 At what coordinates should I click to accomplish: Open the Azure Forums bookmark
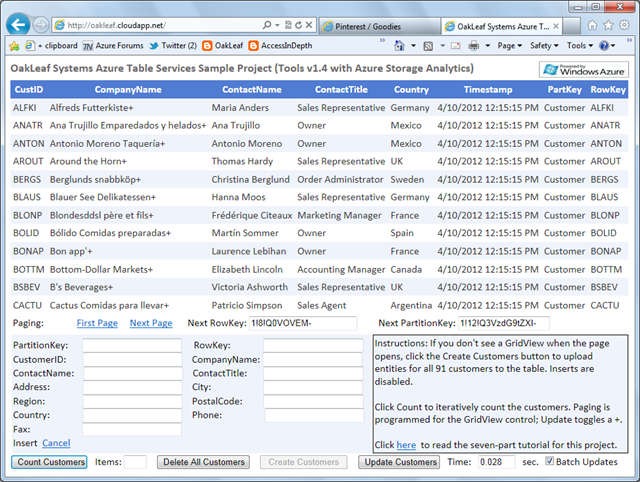(x=113, y=45)
